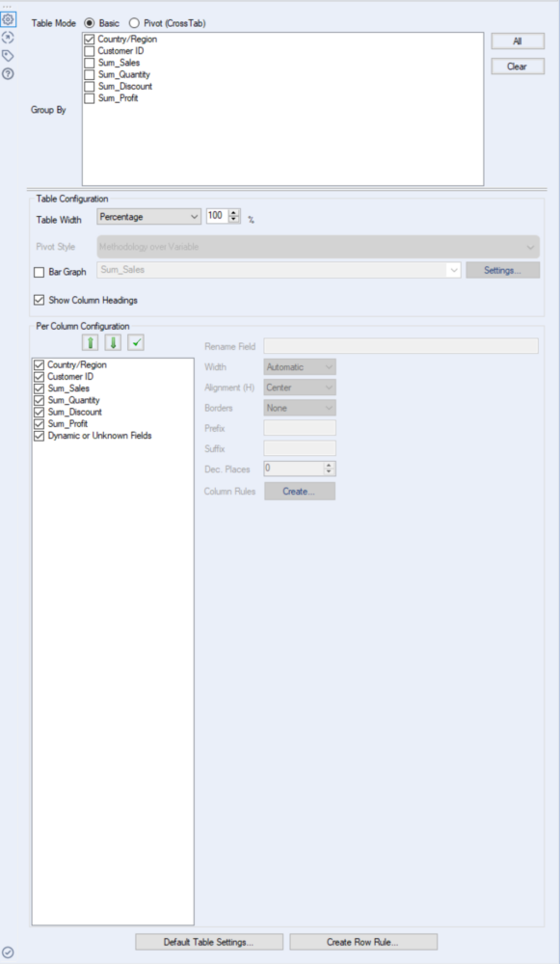This screenshot has height=964, width=560.
Task: Open the Navigation icon in sidebar
Action: tap(8, 38)
